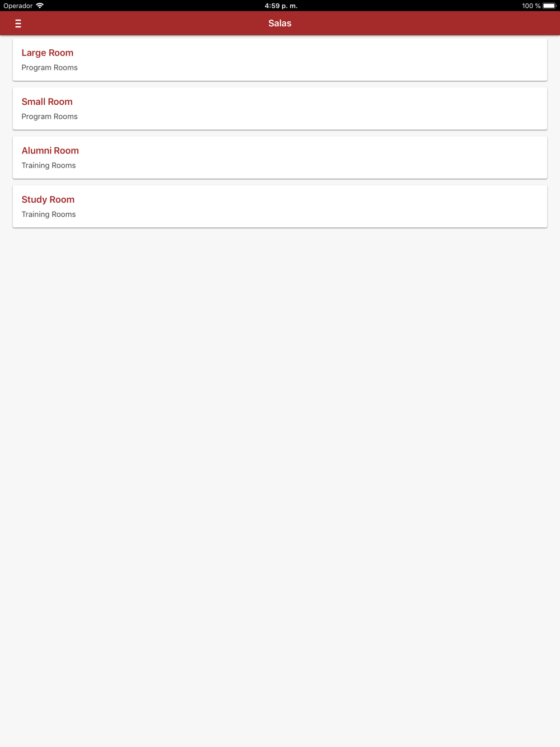Select 'Program Rooms' label under Large Room
Image resolution: width=560 pixels, height=747 pixels.
tap(50, 68)
